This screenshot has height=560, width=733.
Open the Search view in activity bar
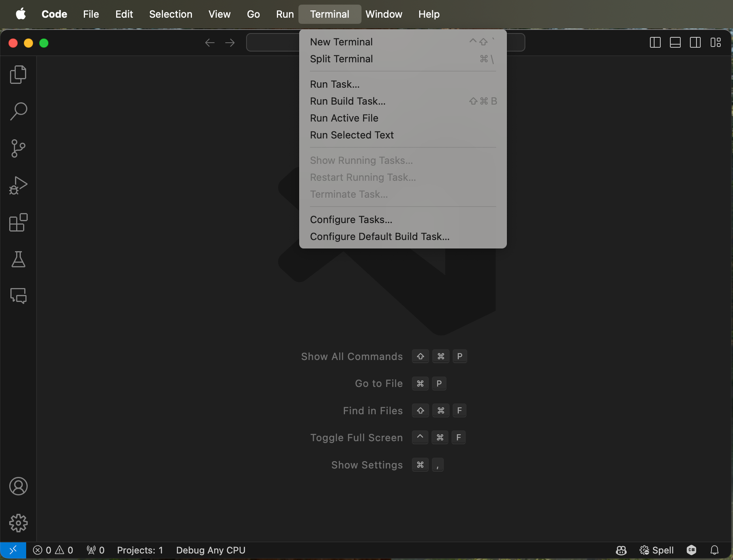pos(18,112)
